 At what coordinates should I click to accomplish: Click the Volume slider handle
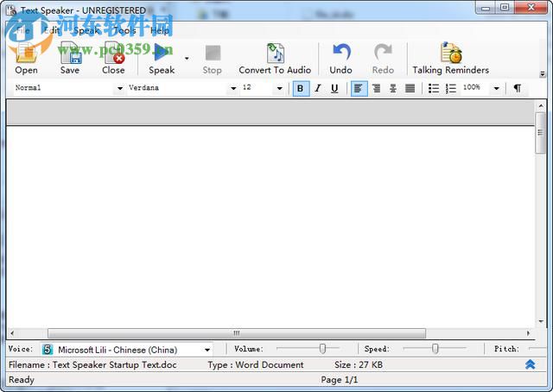tap(322, 348)
